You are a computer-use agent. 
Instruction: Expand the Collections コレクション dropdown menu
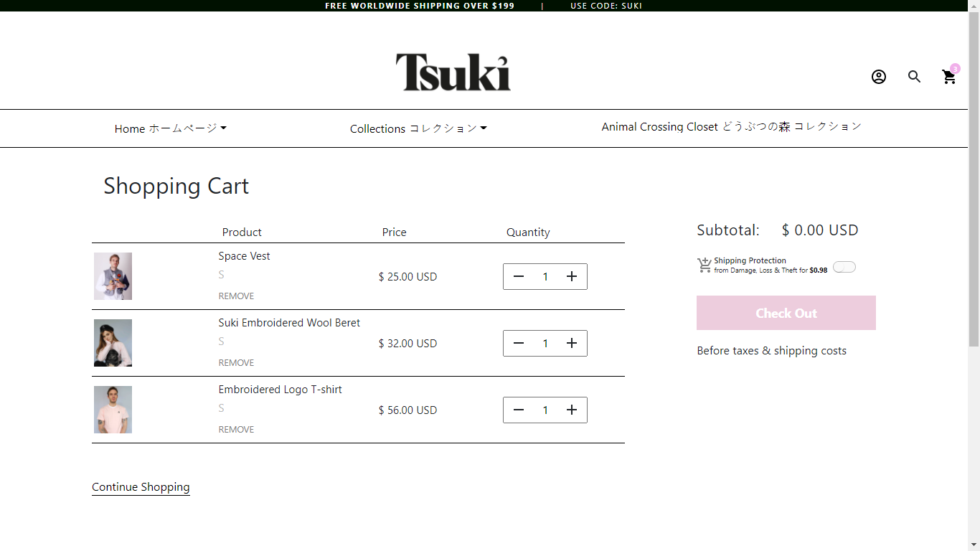(418, 128)
